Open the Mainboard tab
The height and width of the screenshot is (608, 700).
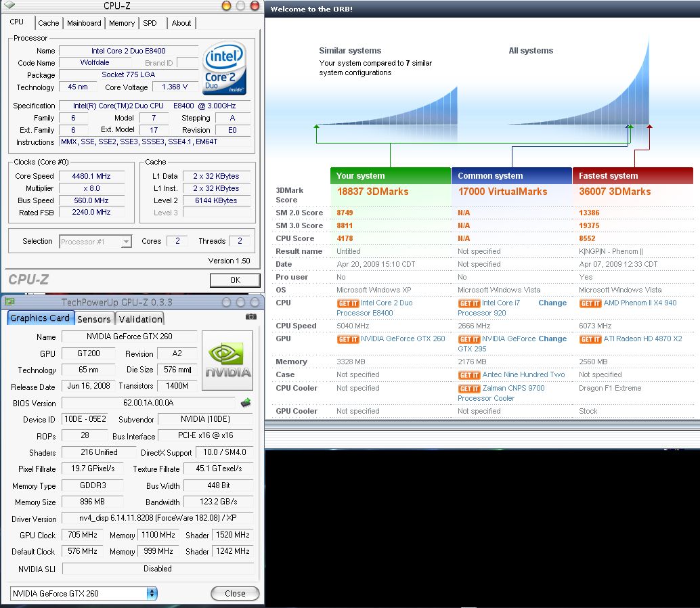pos(84,23)
